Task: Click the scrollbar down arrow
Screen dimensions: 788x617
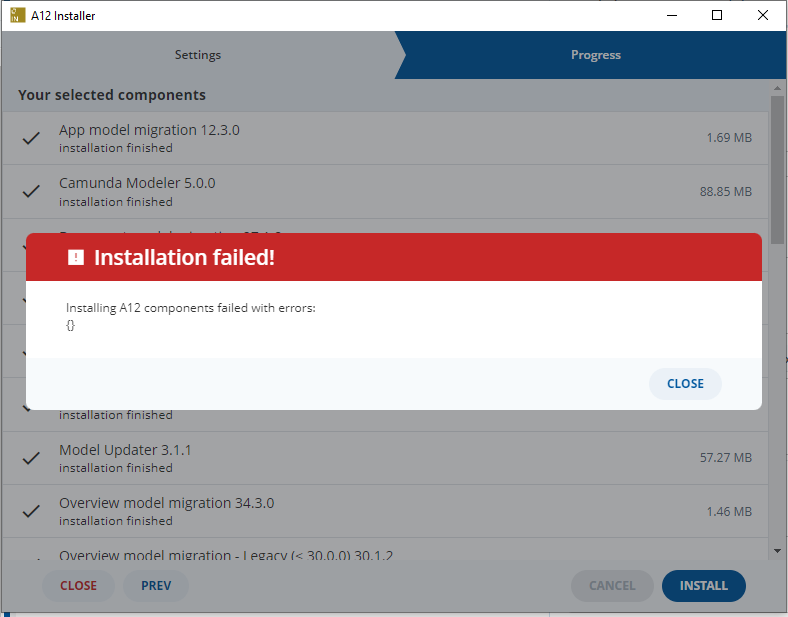Action: tap(777, 551)
